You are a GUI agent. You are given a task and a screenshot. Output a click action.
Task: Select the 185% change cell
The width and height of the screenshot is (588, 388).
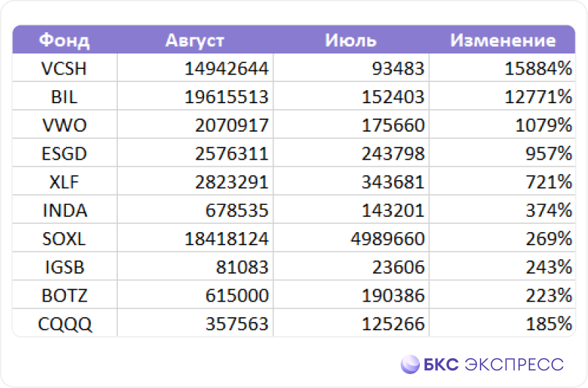click(502, 324)
